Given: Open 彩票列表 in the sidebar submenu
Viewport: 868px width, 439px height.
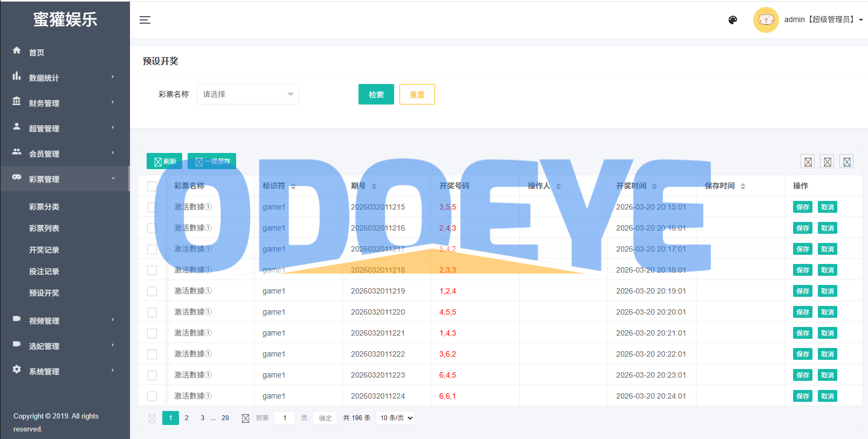Looking at the screenshot, I should click(x=44, y=228).
